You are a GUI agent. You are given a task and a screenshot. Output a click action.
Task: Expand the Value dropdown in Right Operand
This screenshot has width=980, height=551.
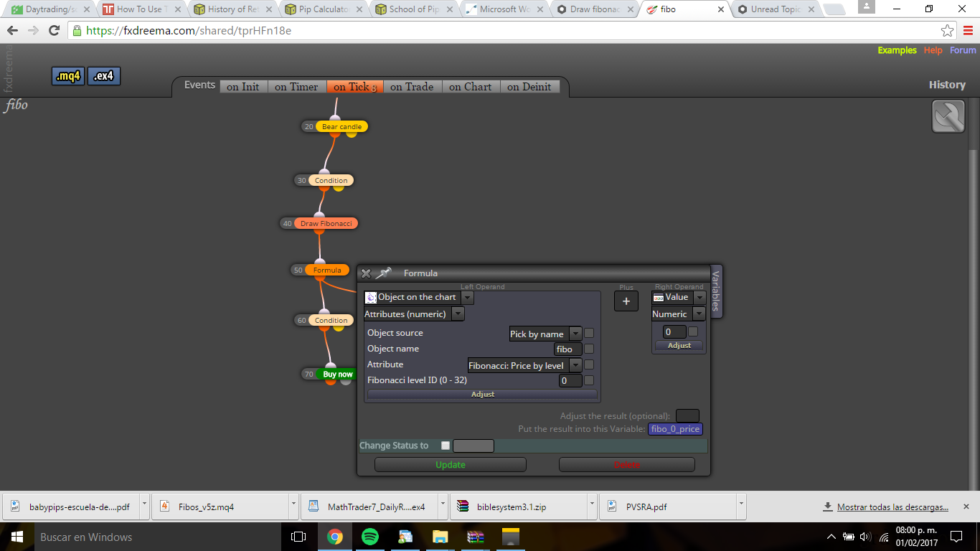pyautogui.click(x=699, y=297)
